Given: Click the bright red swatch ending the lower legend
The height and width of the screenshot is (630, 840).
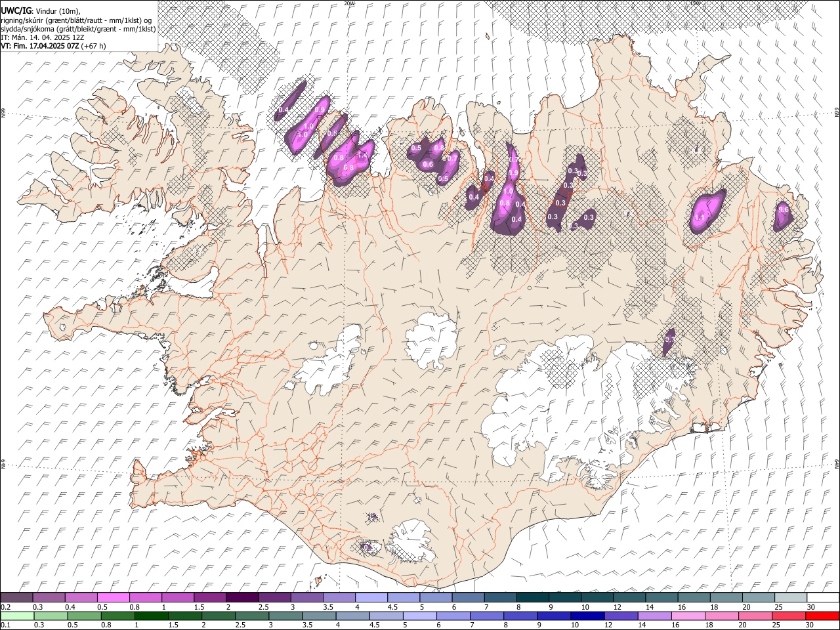Looking at the screenshot, I should pyautogui.click(x=822, y=616).
